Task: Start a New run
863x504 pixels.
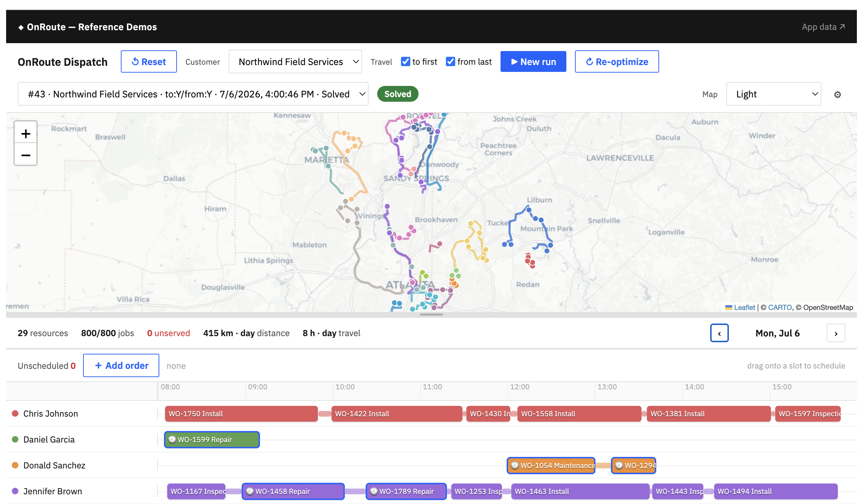Action: pos(533,61)
